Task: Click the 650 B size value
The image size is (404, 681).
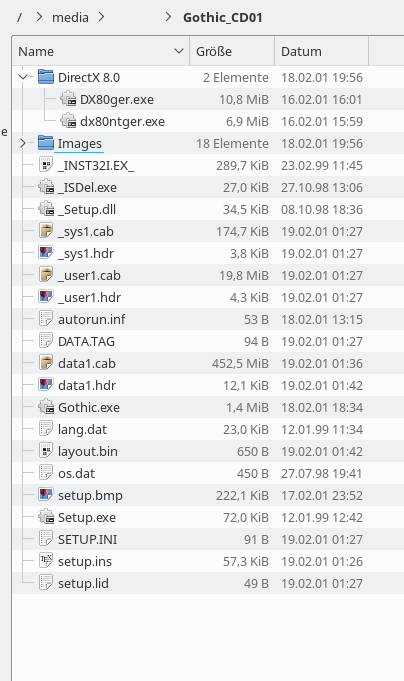Action: click(252, 452)
